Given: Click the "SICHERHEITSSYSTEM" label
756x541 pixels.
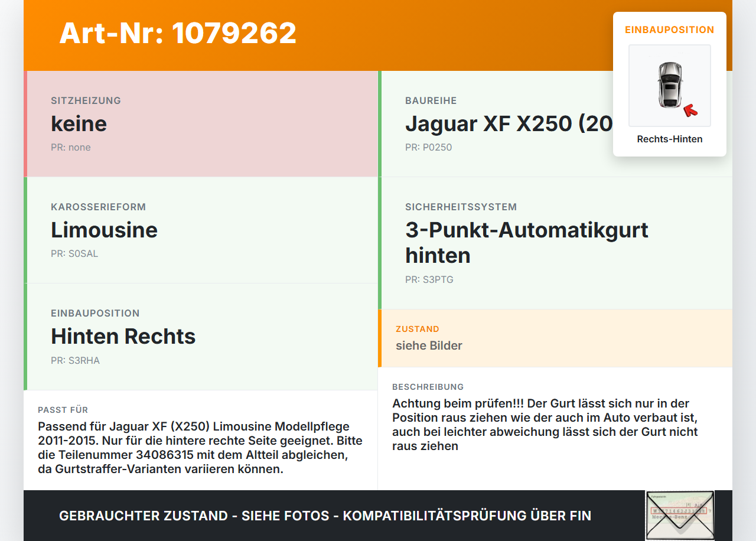Looking at the screenshot, I should tap(461, 207).
